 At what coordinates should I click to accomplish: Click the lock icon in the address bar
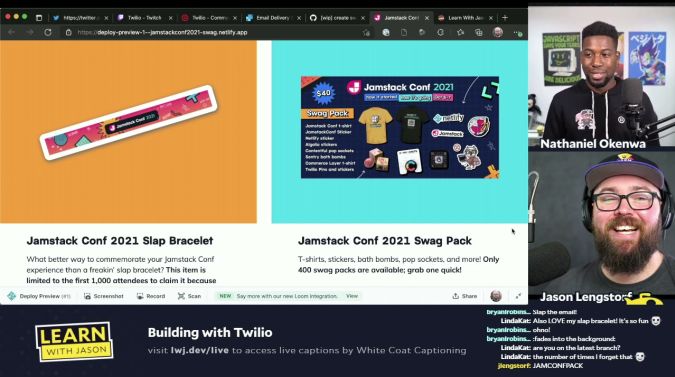coord(68,32)
